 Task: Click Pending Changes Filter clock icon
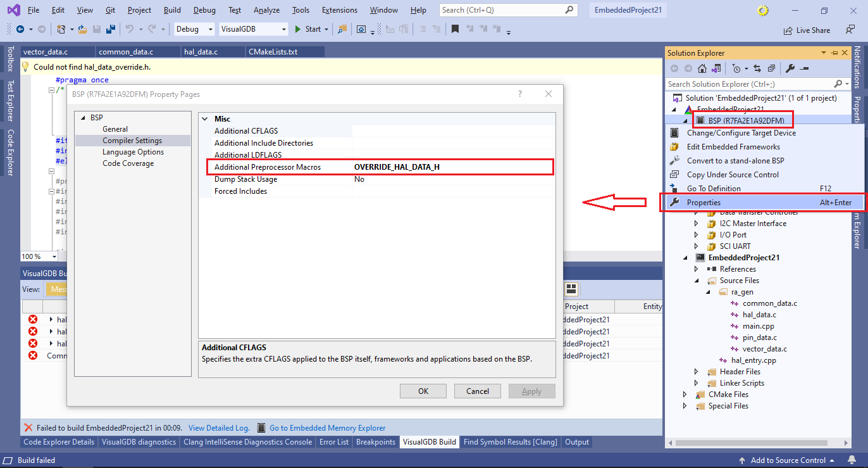pyautogui.click(x=737, y=68)
